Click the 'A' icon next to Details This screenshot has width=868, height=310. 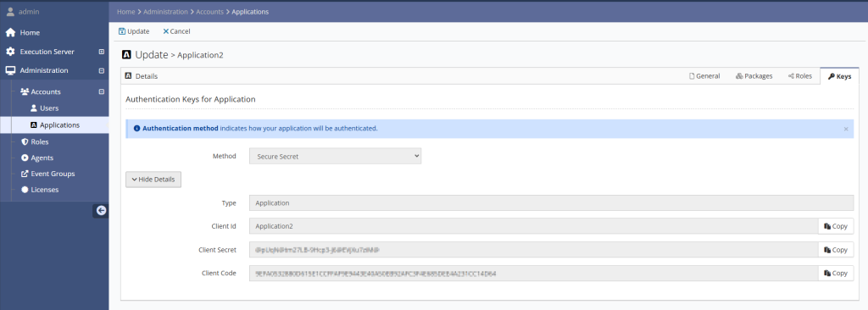[129, 76]
